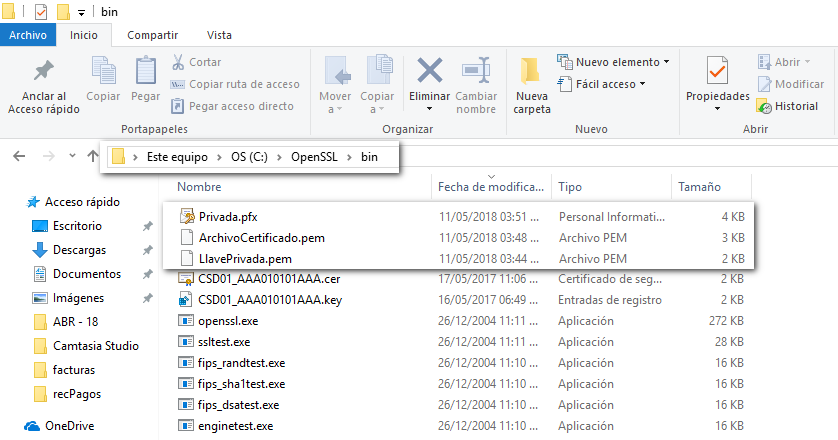Sort by Nombre column header
This screenshot has height=440, width=838.
199,187
